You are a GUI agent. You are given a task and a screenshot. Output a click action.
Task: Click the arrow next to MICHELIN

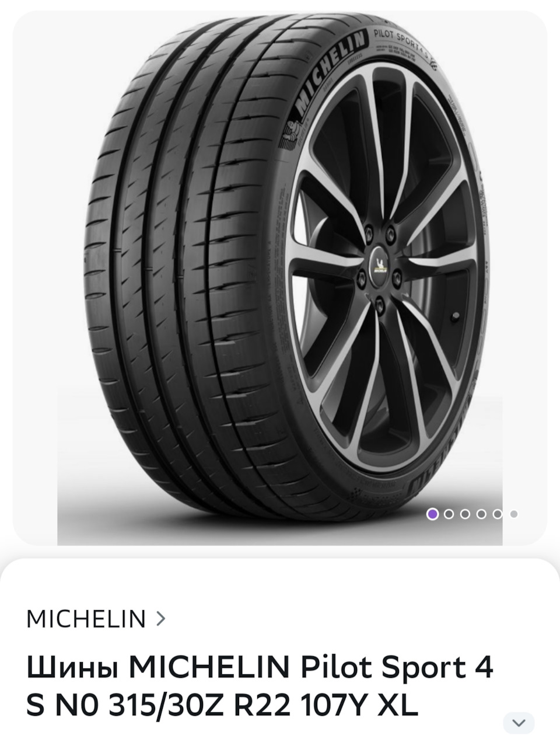tap(161, 619)
